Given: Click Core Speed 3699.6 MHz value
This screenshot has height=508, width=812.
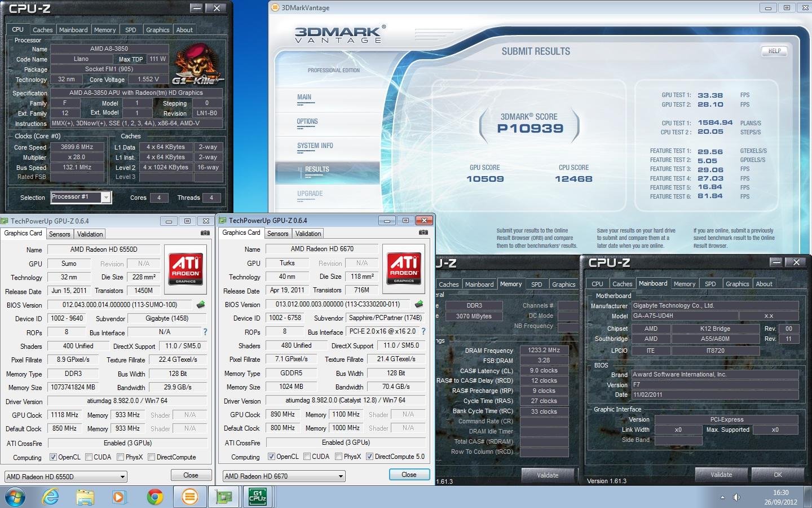Looking at the screenshot, I should pos(77,147).
